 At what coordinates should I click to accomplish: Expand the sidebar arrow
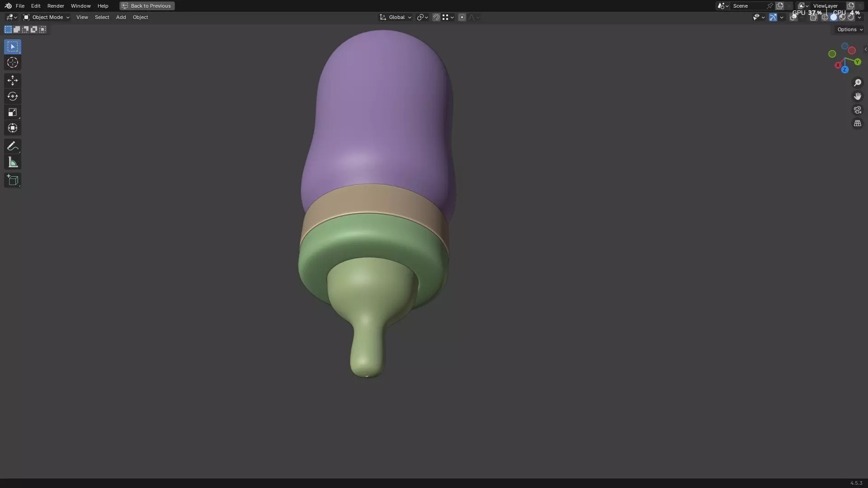[x=865, y=49]
